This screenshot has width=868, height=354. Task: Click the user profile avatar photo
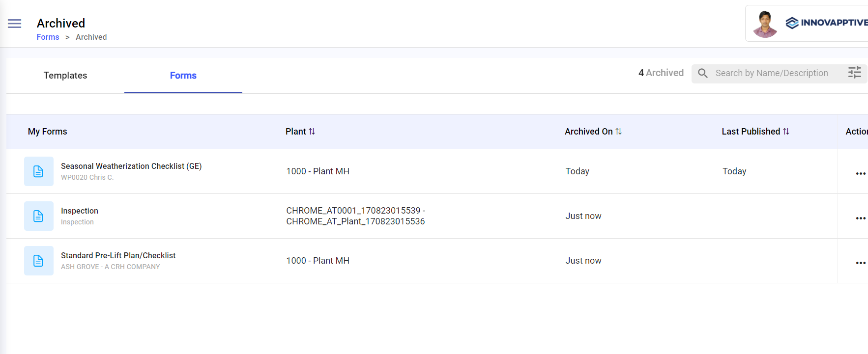point(765,24)
